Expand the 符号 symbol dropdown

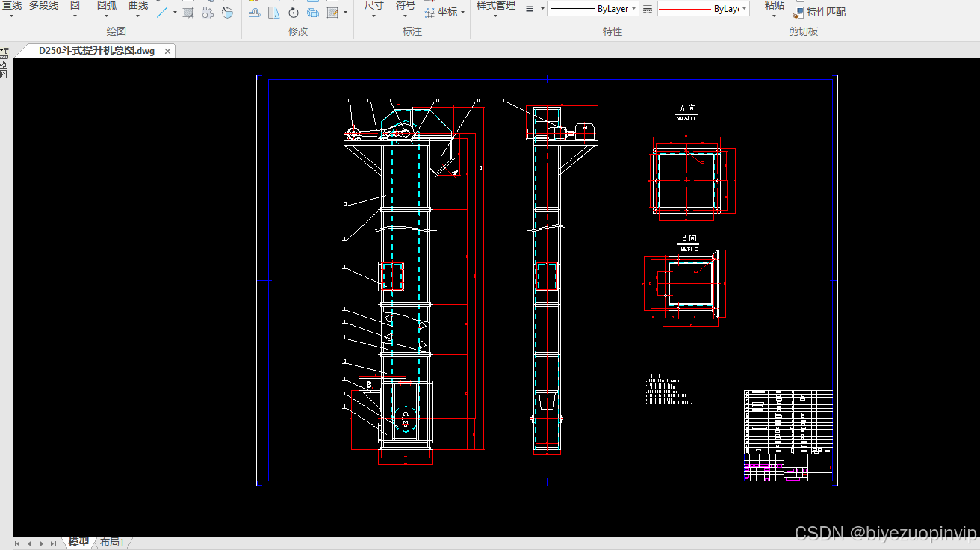[405, 15]
